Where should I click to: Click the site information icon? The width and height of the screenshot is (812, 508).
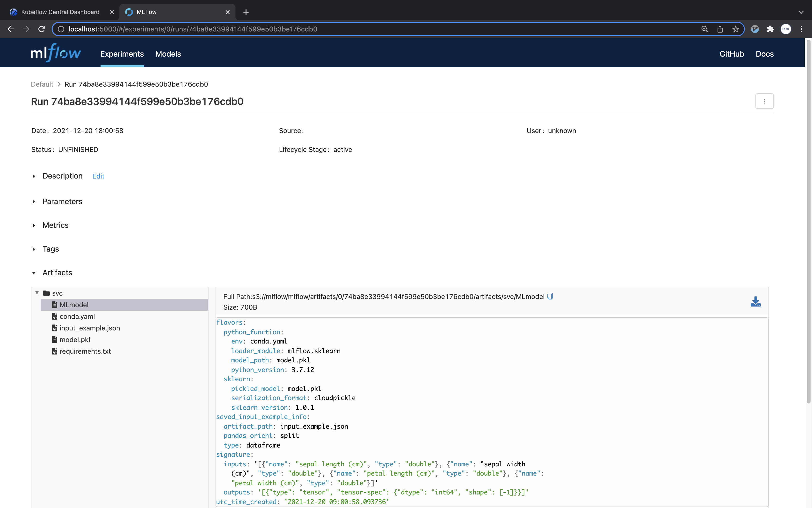point(61,29)
